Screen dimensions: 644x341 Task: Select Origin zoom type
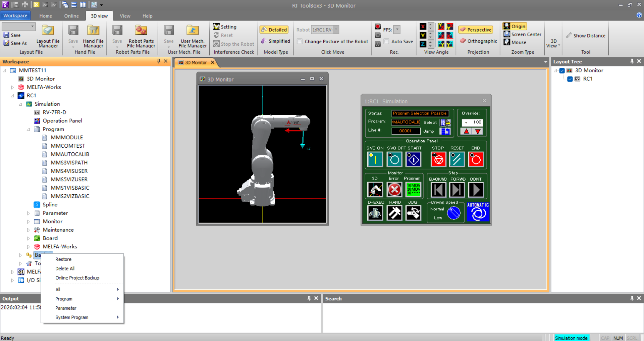pos(515,26)
